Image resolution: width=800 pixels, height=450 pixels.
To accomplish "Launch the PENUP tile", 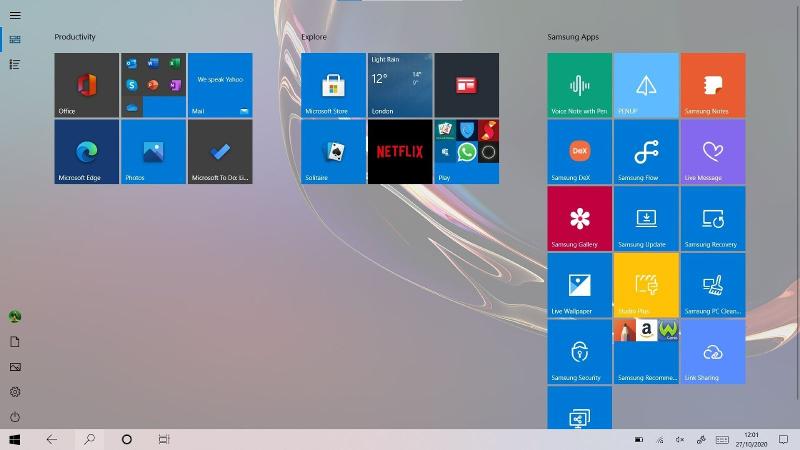I will pyautogui.click(x=646, y=85).
